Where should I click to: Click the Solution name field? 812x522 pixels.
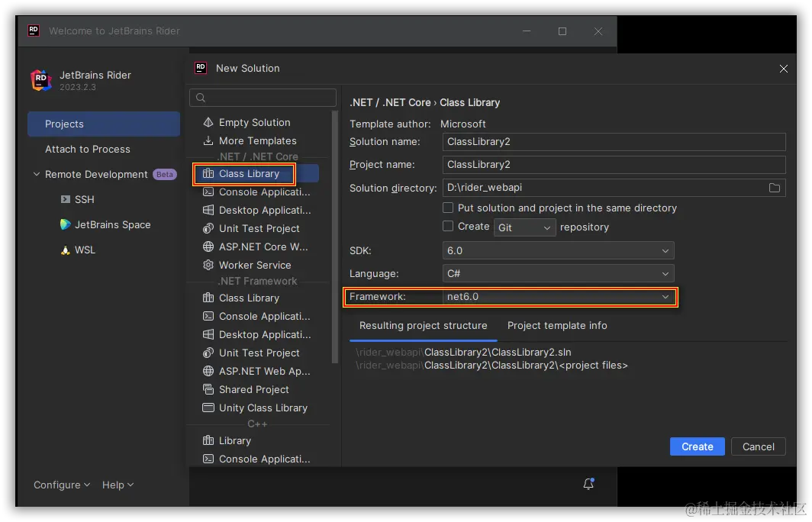(614, 141)
